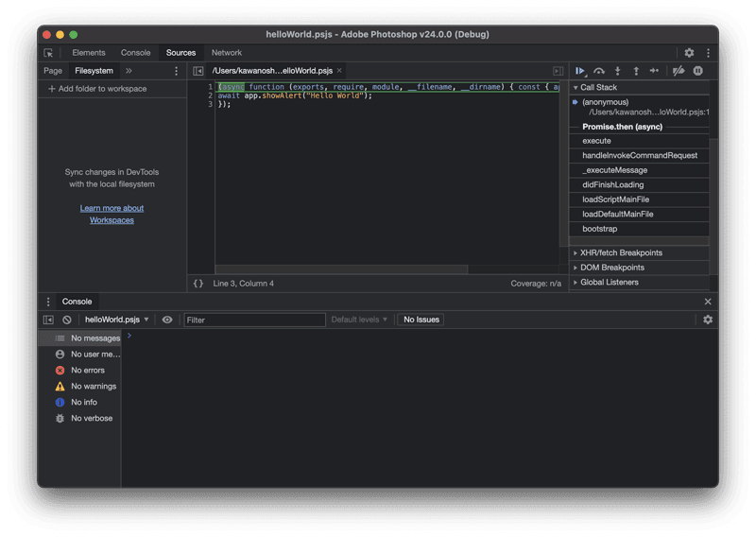Select the inspect element picker icon
Screen dimensions: 756x537
pyautogui.click(x=49, y=53)
